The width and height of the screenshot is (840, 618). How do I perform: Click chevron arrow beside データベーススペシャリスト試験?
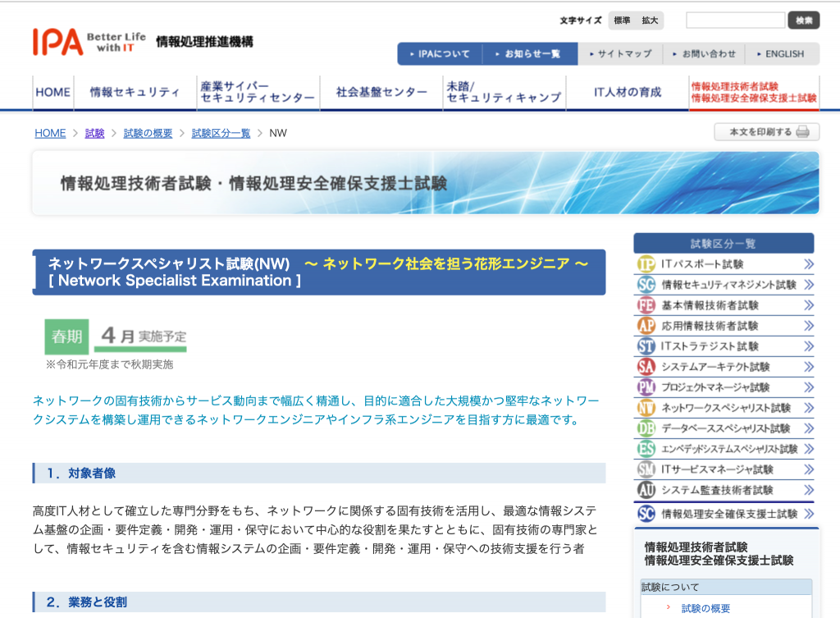point(809,428)
